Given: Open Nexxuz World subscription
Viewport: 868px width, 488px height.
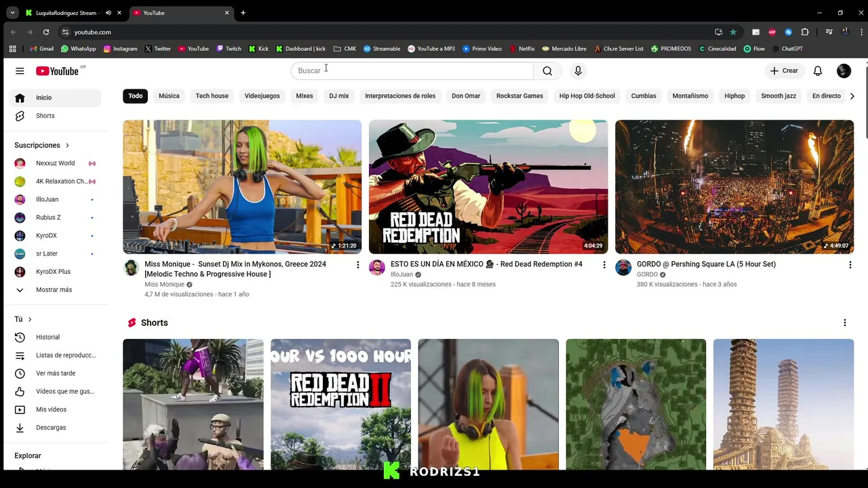Looking at the screenshot, I should (x=56, y=163).
